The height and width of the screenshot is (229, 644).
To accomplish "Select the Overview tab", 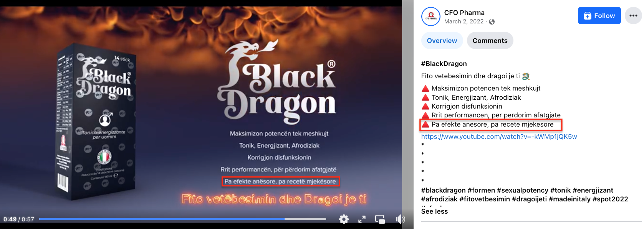I will [x=442, y=41].
